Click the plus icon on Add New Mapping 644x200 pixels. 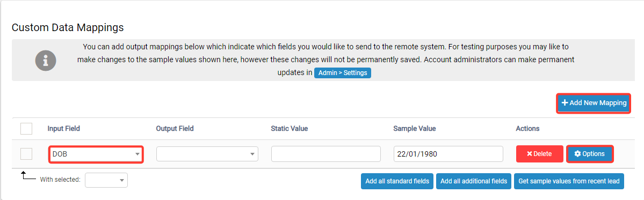point(565,103)
